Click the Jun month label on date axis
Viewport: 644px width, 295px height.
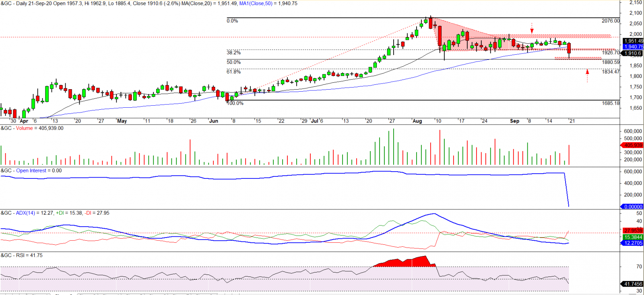(214, 121)
